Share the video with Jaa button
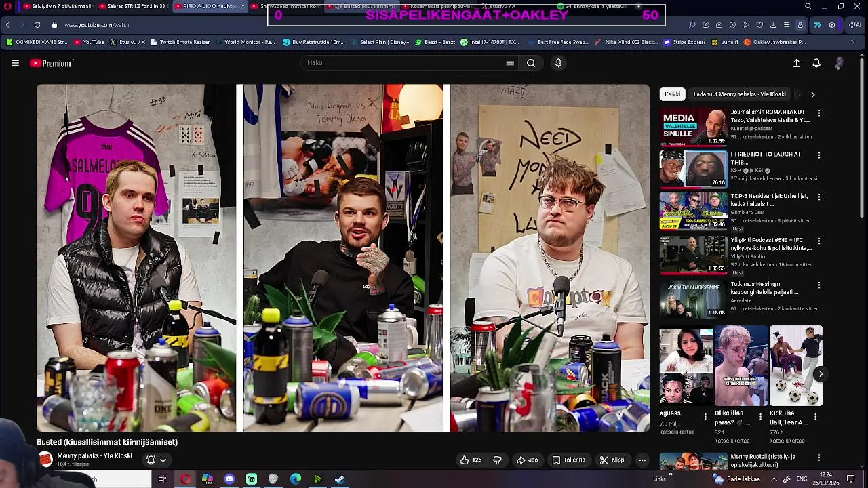Image resolution: width=868 pixels, height=488 pixels. 527,460
